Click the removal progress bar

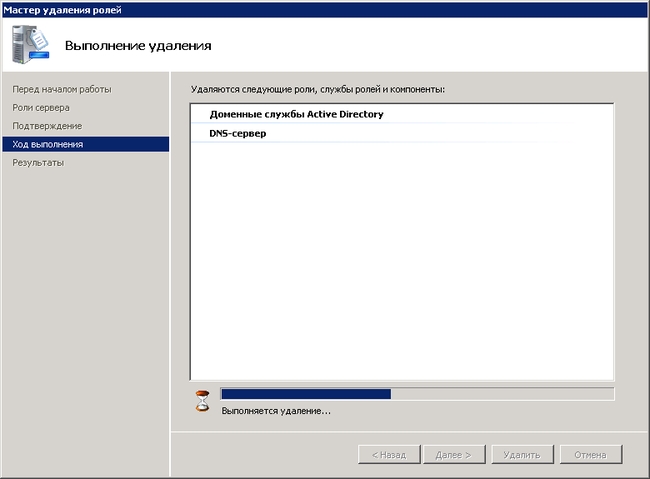coord(417,394)
